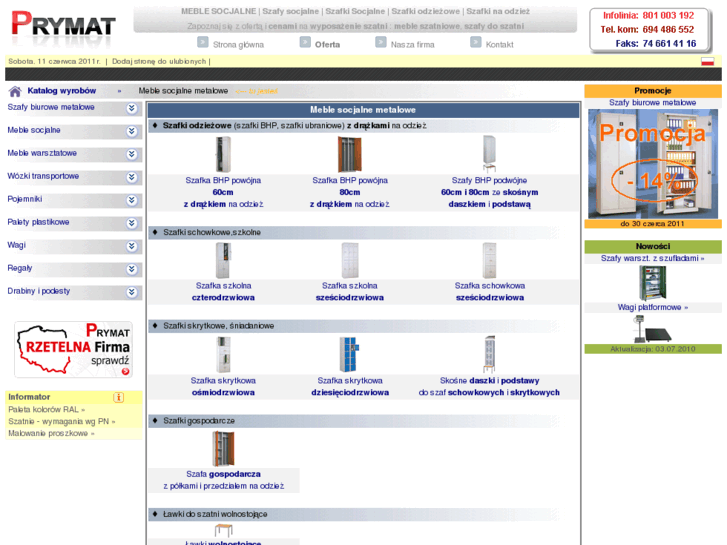Viewport: 727px width, 545px height.
Task: Click the Promocja -14% banner image
Action: [x=653, y=164]
